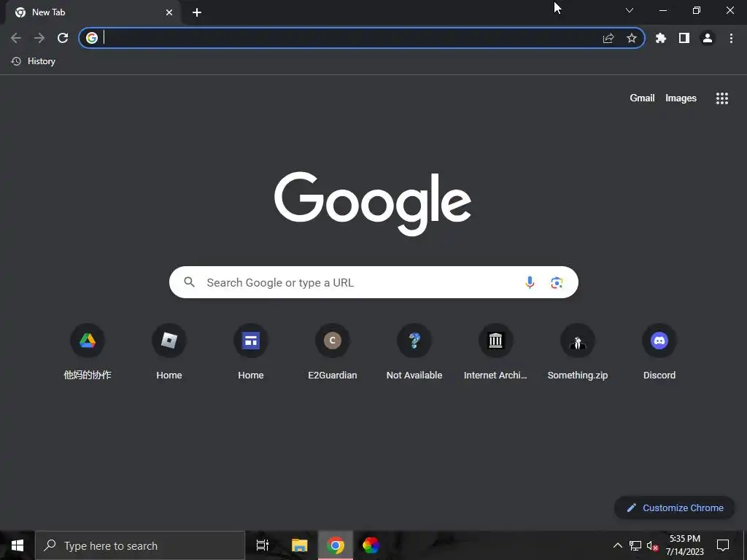This screenshot has width=747, height=560.
Task: Toggle the side panel icon
Action: click(x=684, y=38)
